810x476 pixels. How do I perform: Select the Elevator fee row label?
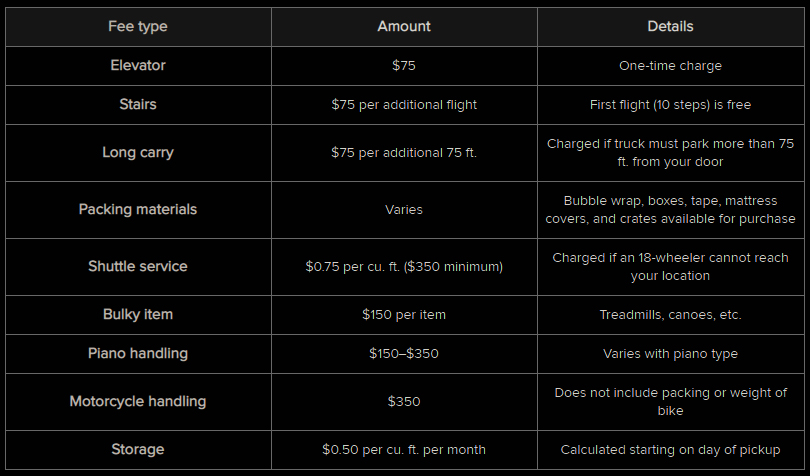(x=138, y=66)
